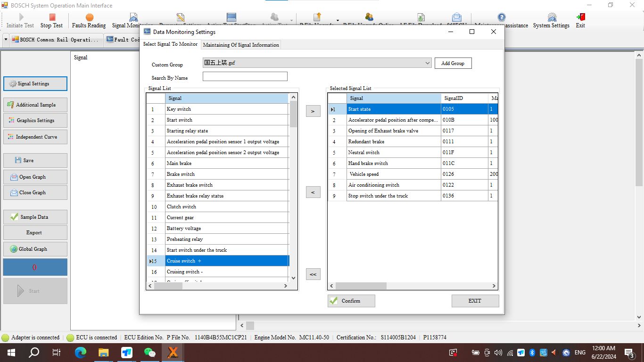Click the Global Graph button
This screenshot has height=362, width=644.
(35, 249)
